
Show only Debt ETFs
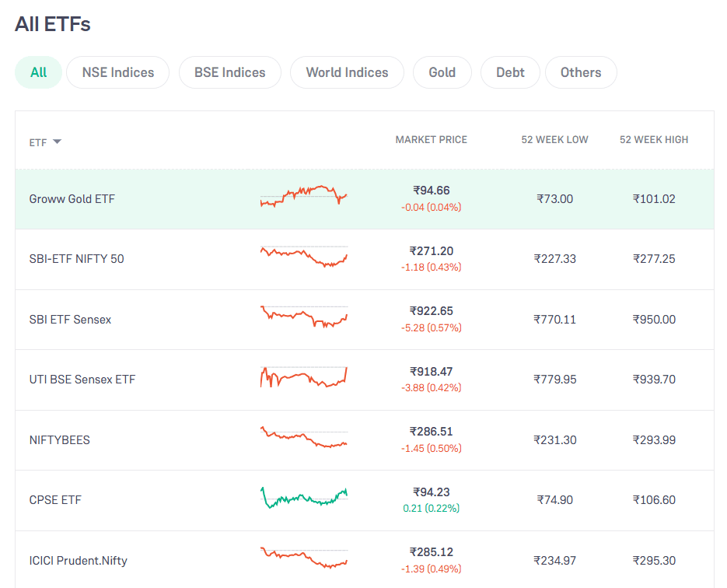click(x=510, y=72)
